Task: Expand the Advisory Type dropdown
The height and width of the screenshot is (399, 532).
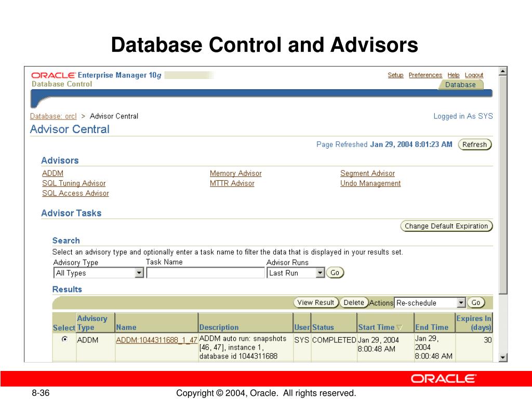Action: click(x=98, y=273)
